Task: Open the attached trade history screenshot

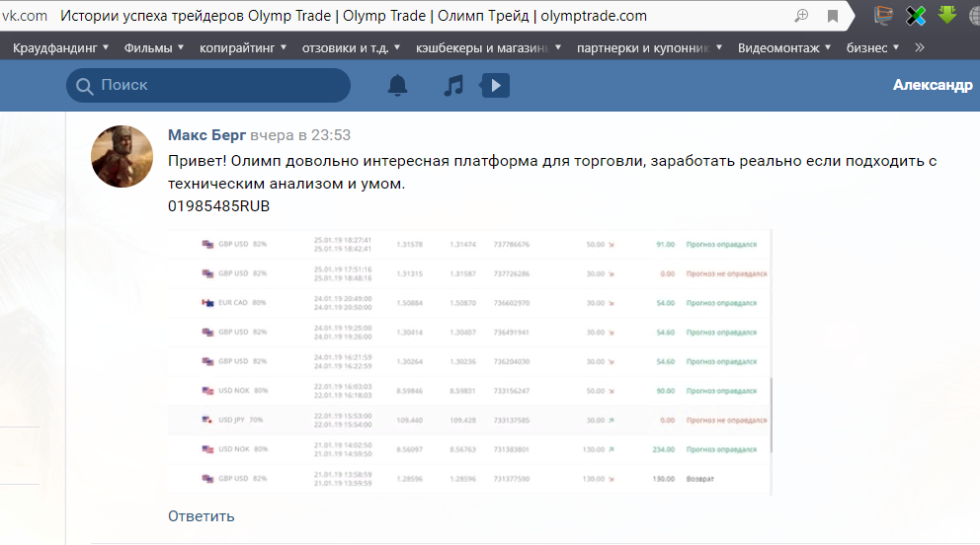Action: click(x=470, y=362)
